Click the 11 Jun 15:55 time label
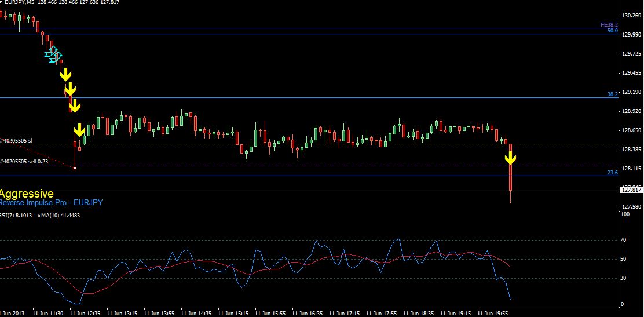This screenshot has height=317, width=644. [x=270, y=314]
